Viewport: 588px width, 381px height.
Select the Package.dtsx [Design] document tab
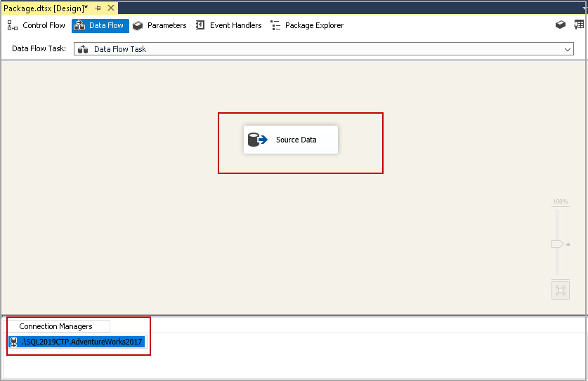46,8
